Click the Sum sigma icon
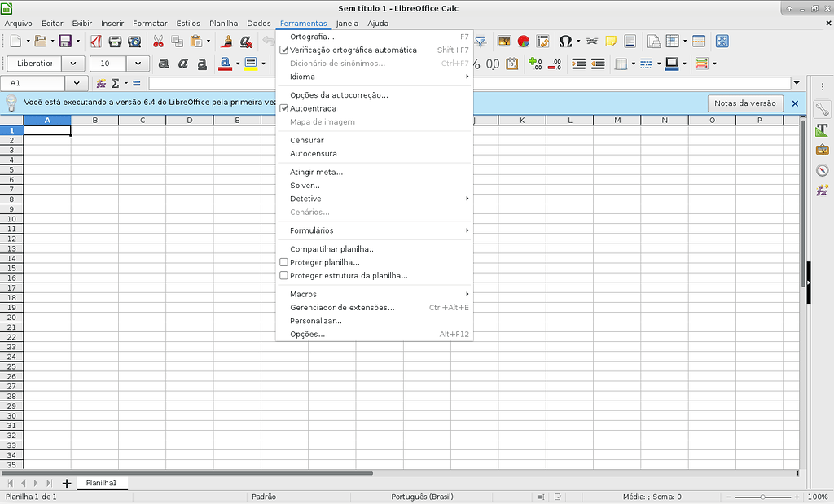 tap(116, 83)
